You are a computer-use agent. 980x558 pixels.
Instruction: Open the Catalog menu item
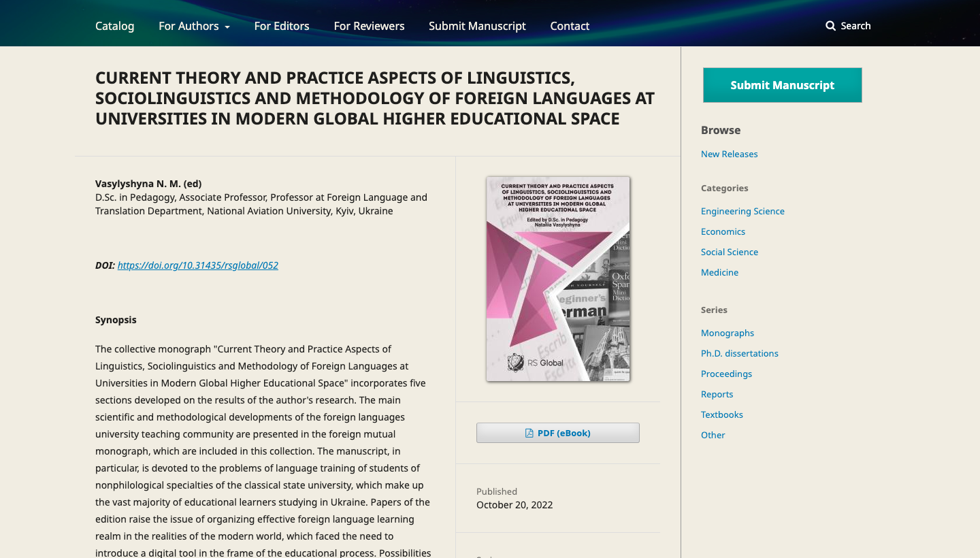click(114, 26)
